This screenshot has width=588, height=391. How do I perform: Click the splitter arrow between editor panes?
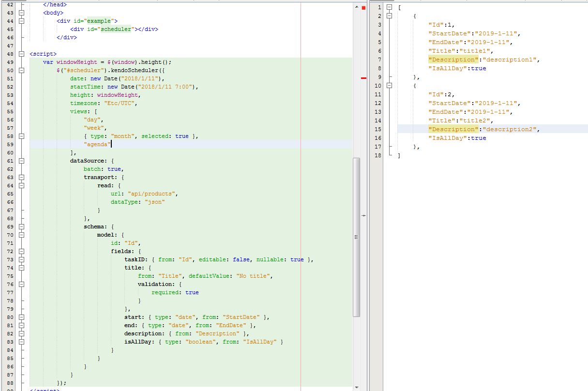click(x=363, y=215)
